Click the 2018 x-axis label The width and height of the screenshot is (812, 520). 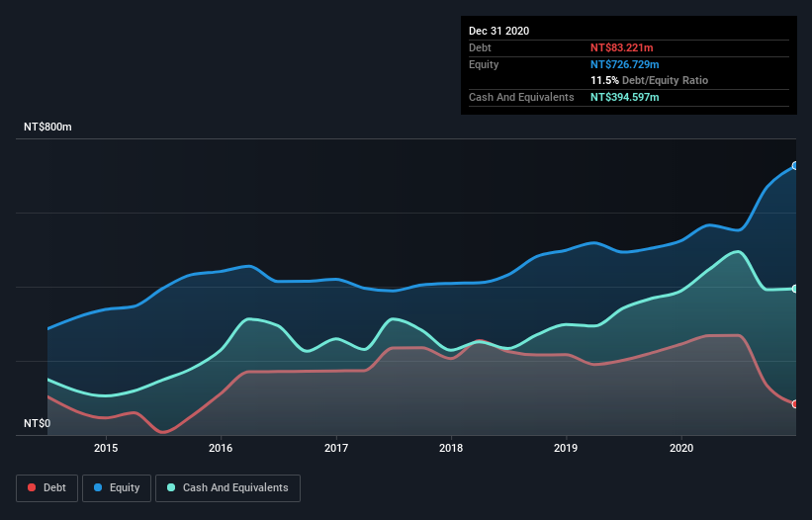[x=451, y=448]
